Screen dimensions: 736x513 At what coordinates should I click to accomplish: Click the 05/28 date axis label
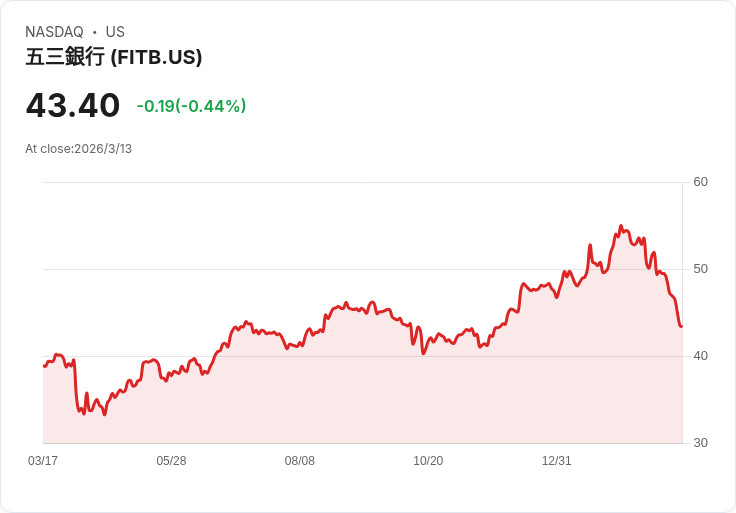point(171,461)
